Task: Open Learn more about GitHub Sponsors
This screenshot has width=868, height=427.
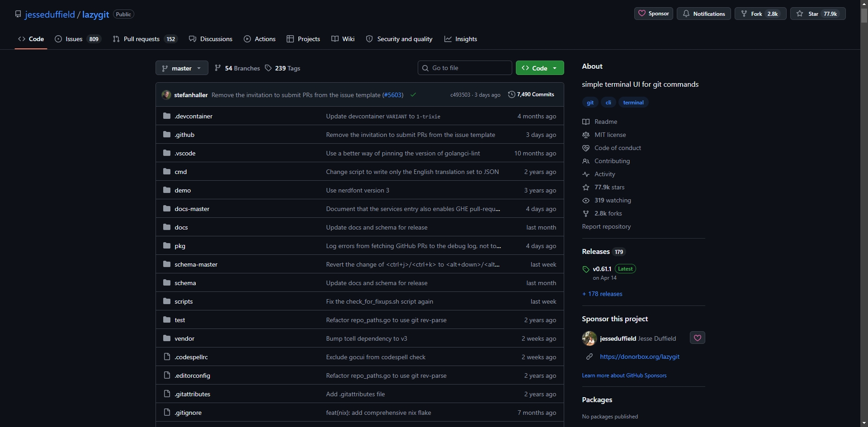Action: (x=624, y=375)
